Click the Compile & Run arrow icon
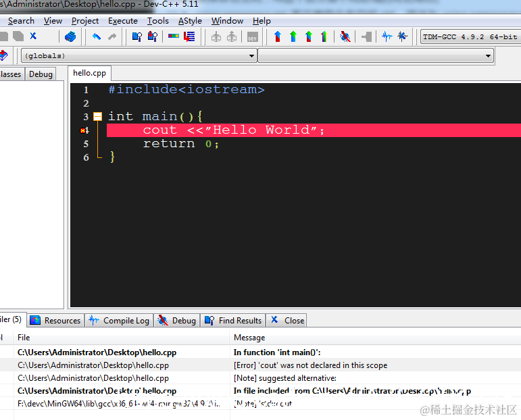This screenshot has height=420, width=521. tap(309, 36)
